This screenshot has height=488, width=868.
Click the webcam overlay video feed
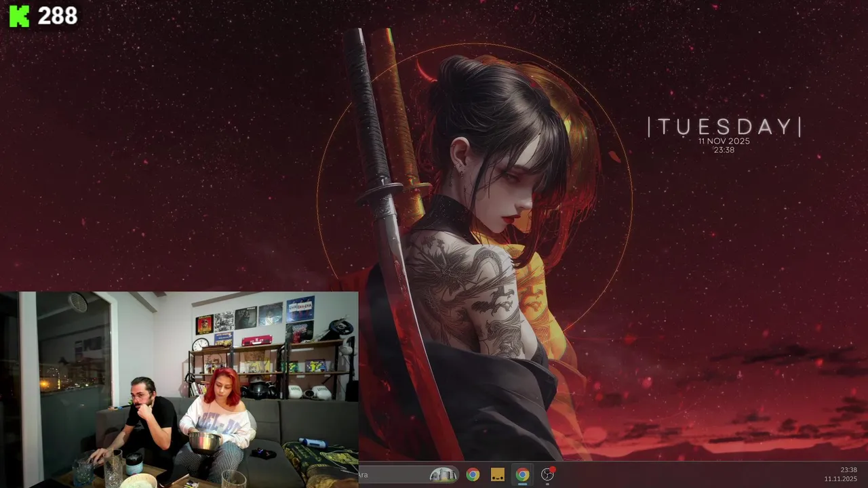(179, 390)
